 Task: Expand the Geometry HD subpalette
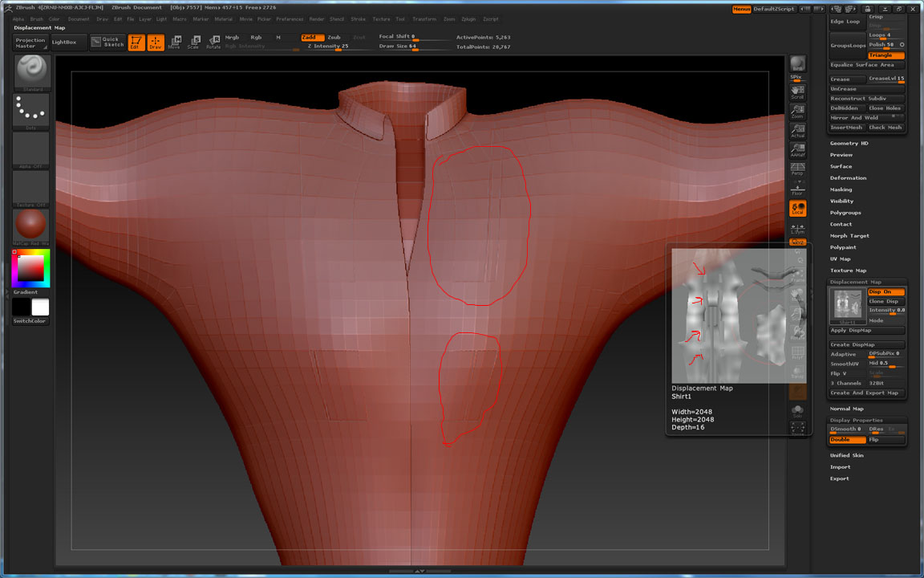849,143
